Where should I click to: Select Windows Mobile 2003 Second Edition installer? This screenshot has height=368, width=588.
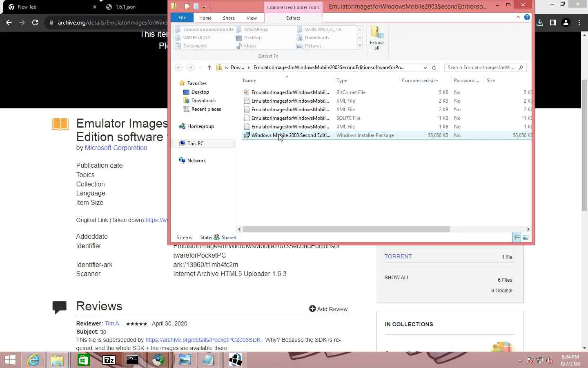click(x=386, y=135)
